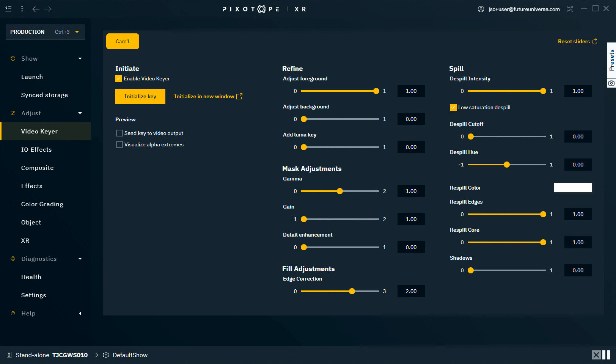Collapse the Adjust section

[80, 113]
